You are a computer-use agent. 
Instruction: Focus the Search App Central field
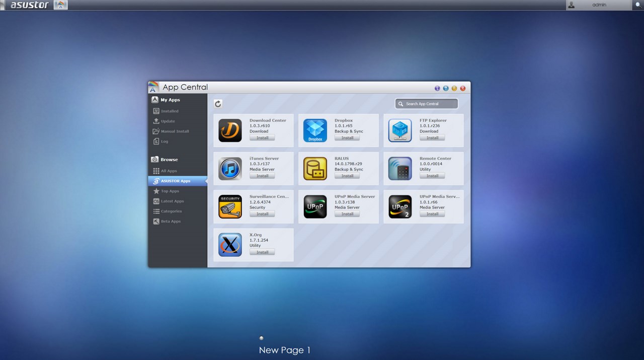pyautogui.click(x=427, y=104)
